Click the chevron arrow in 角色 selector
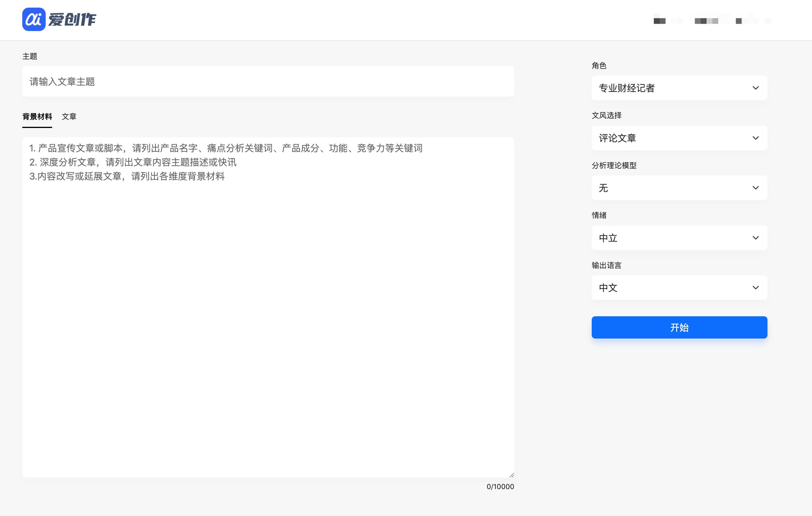 pyautogui.click(x=755, y=88)
